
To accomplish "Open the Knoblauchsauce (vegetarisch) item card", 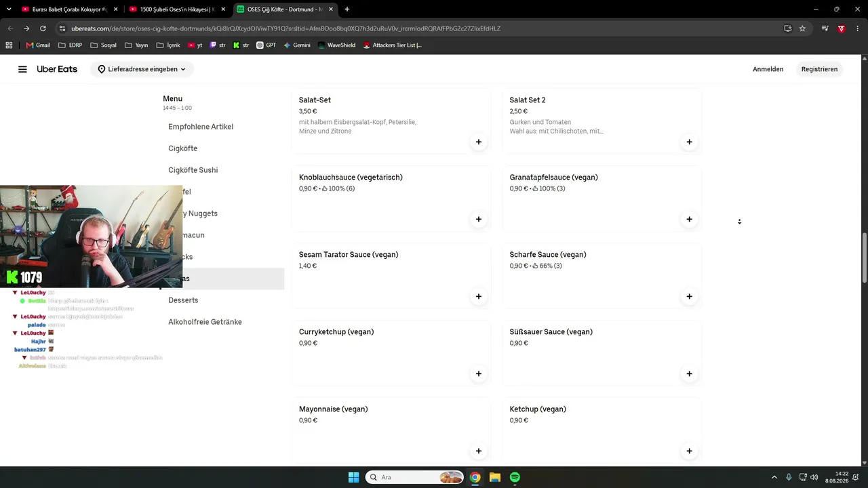I will pyautogui.click(x=391, y=199).
